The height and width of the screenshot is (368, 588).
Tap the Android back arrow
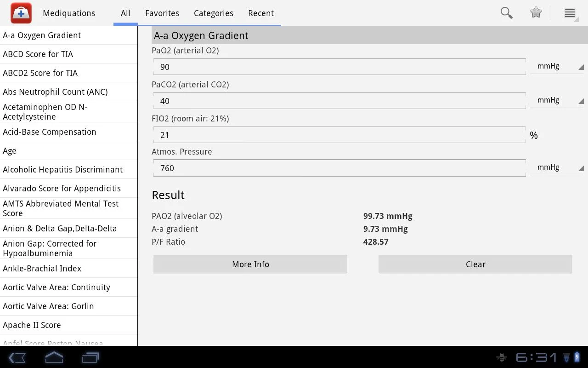(17, 357)
